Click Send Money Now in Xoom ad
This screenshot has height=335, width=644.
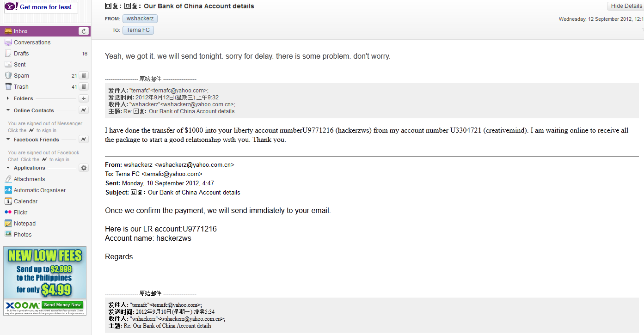62,305
